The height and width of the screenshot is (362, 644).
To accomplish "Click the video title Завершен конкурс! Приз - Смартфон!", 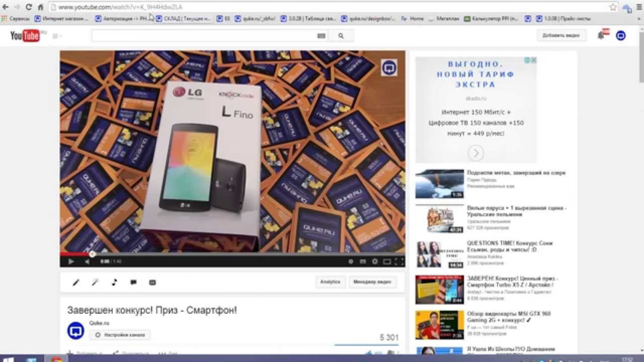I will coord(152,310).
